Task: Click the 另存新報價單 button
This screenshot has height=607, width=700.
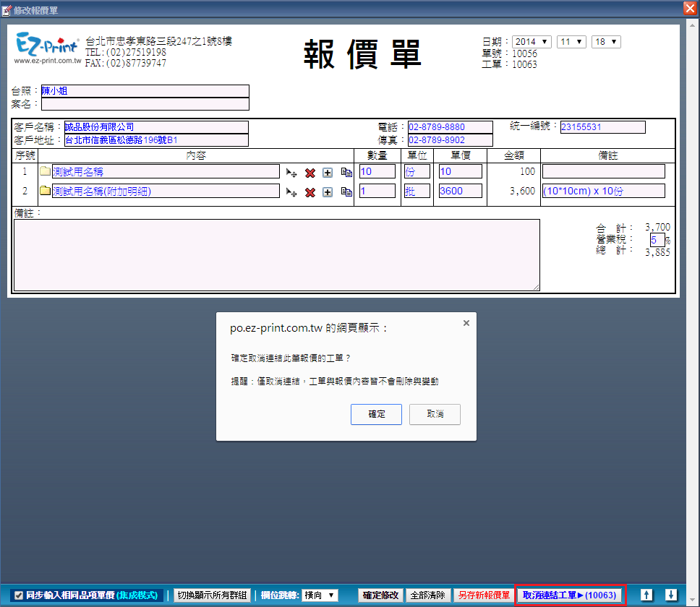Action: 482,595
